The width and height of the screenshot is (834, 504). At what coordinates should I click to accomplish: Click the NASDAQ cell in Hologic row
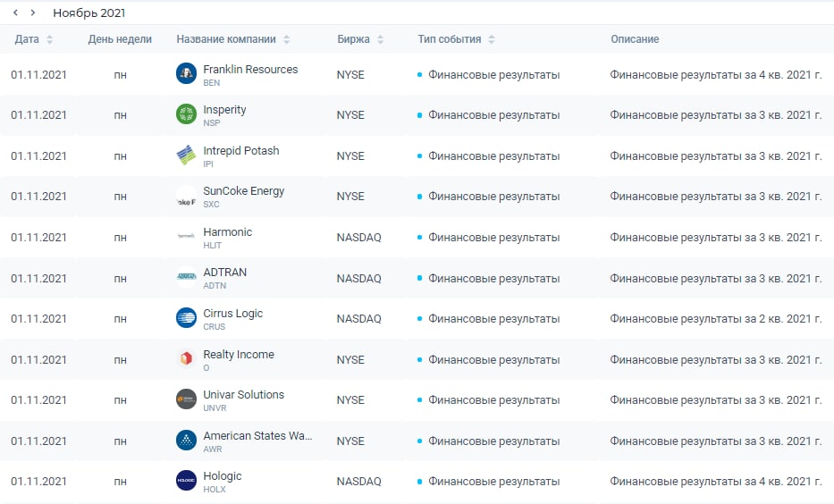(x=359, y=482)
